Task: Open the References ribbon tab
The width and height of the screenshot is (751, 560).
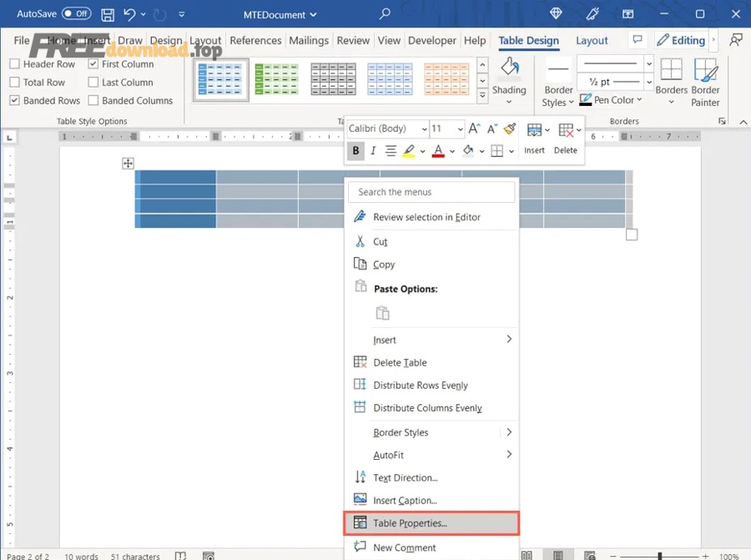Action: (x=255, y=40)
